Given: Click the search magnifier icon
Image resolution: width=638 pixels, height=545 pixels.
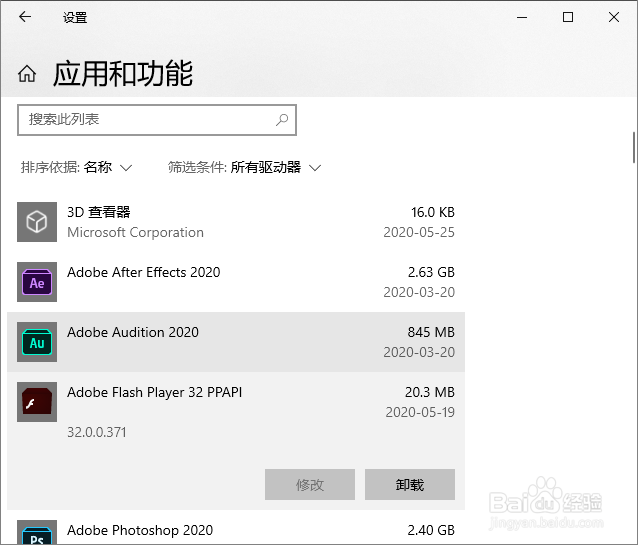Looking at the screenshot, I should (x=282, y=120).
